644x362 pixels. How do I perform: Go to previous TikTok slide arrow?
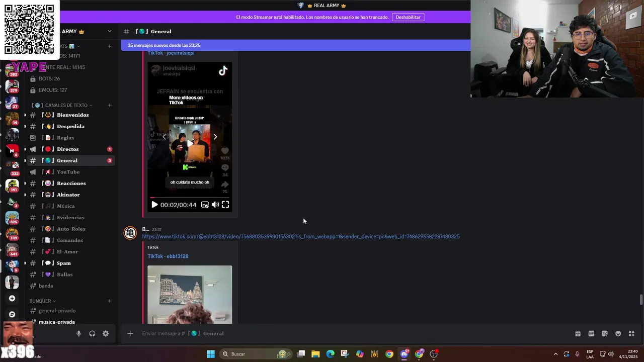(x=164, y=137)
